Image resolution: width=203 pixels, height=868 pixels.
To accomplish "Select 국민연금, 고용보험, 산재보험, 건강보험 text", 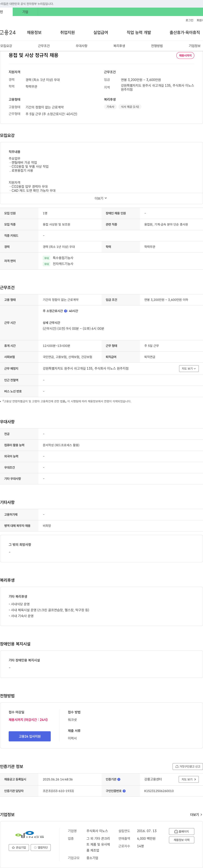I will pos(67,357).
